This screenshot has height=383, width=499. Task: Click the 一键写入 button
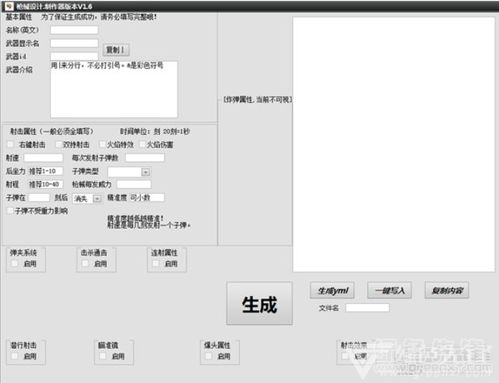click(390, 291)
